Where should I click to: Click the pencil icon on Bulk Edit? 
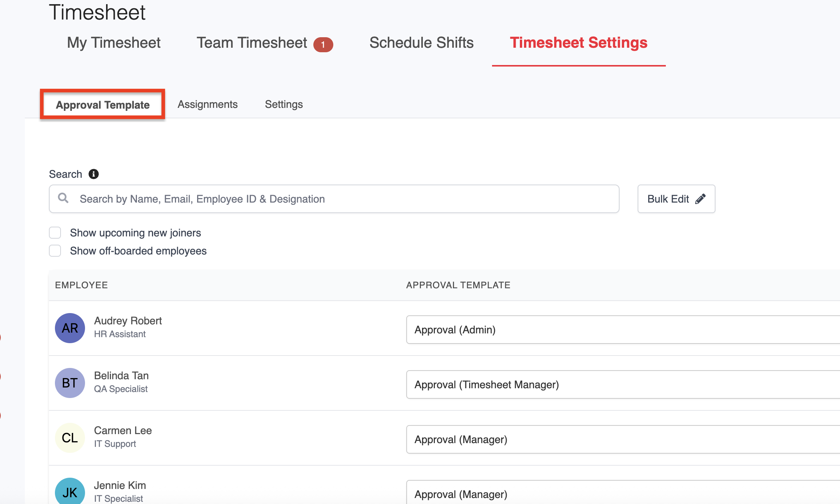(x=700, y=199)
